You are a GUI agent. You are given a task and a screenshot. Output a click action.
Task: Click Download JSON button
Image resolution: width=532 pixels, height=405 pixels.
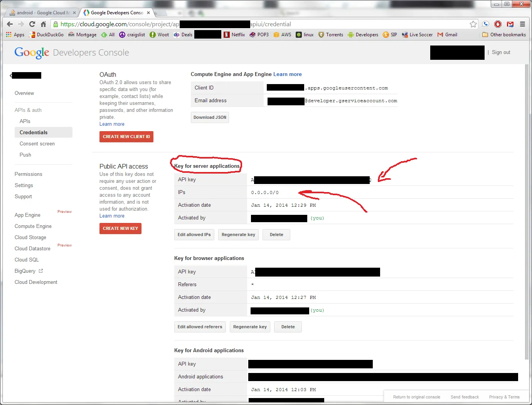tap(210, 118)
